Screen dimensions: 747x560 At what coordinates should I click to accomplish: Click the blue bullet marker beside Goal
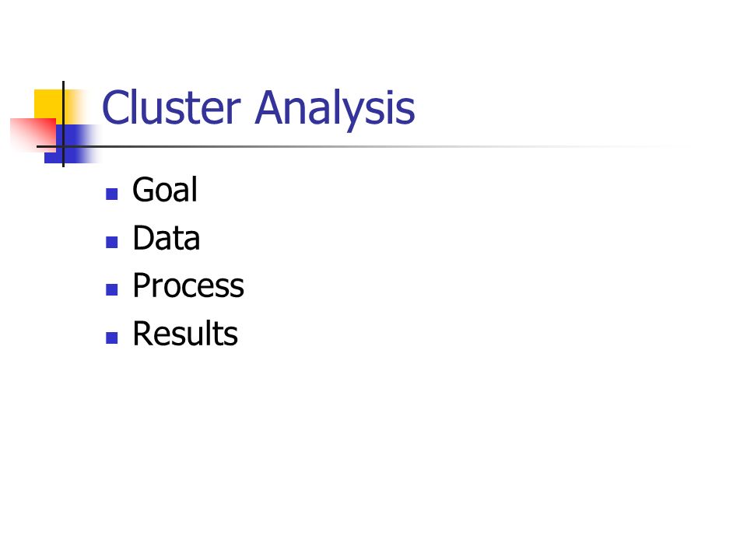pyautogui.click(x=111, y=194)
